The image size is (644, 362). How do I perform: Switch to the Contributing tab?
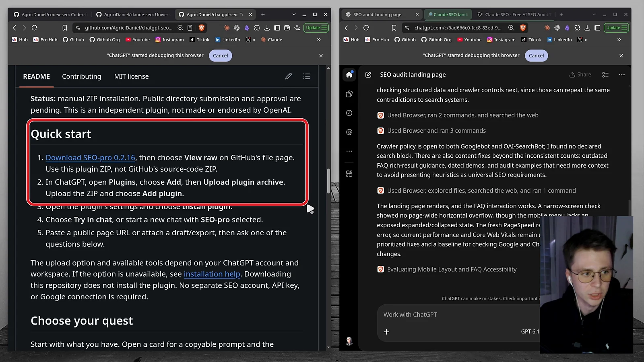82,76
